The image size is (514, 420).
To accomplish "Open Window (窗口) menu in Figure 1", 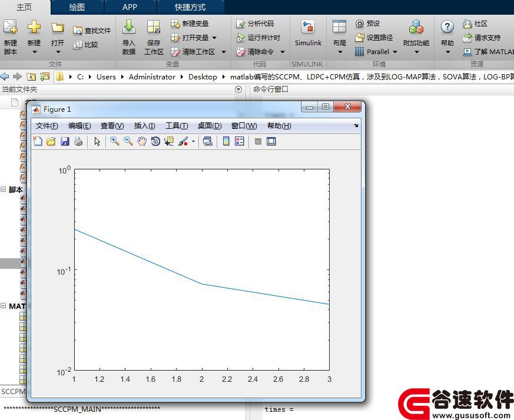I will [244, 126].
